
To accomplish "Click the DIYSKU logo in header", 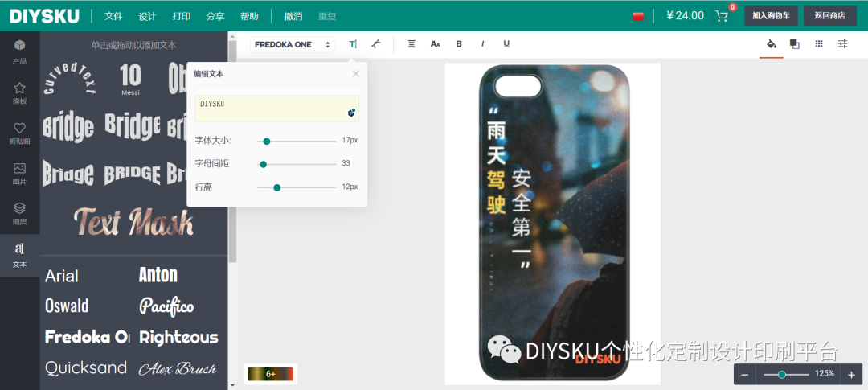I will (x=44, y=16).
